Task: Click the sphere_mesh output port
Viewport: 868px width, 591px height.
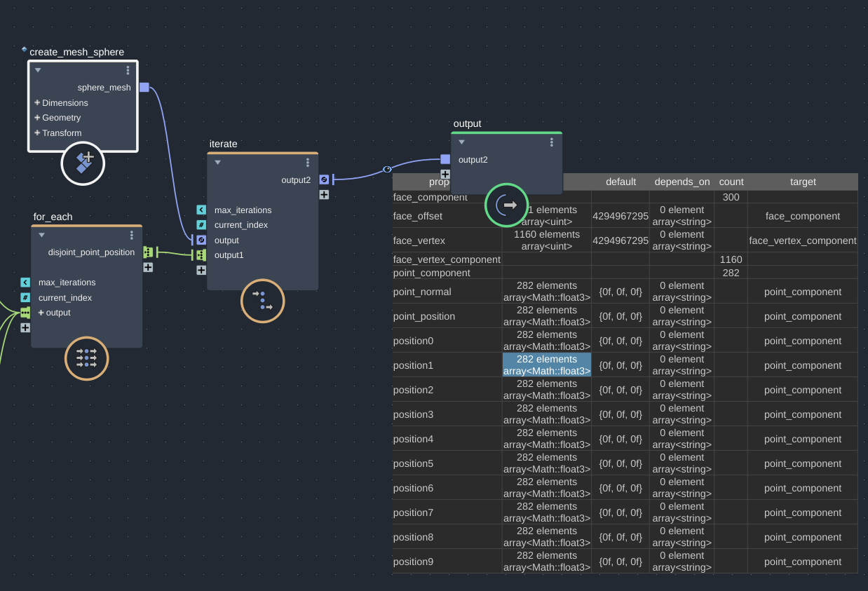Action: click(144, 87)
